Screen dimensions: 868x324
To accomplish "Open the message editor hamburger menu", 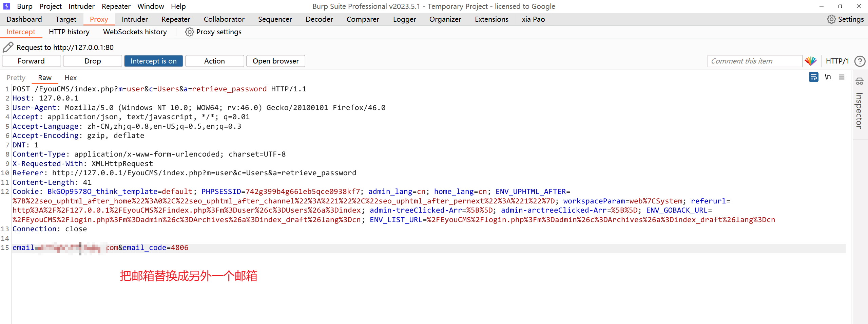I will coord(842,77).
